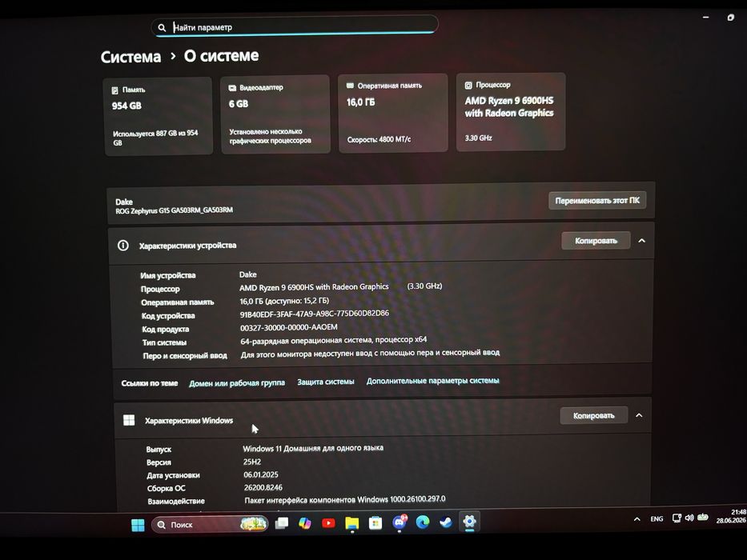Screen dimensions: 747x560
Task: Click the О системе page heading
Action: pos(222,56)
